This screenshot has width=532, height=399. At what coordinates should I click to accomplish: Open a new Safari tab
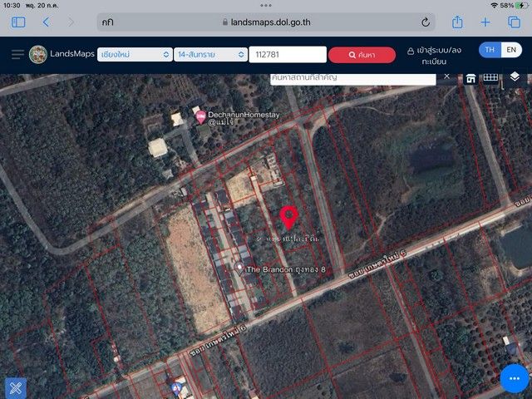point(486,22)
